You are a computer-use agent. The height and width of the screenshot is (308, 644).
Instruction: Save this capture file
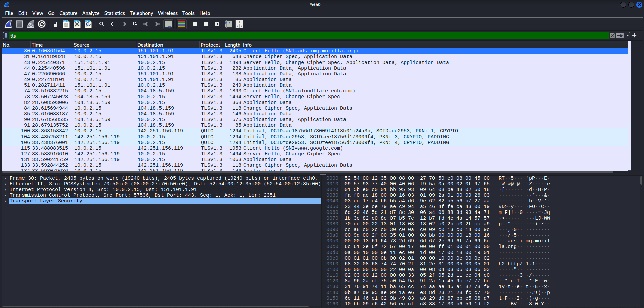coord(66,24)
